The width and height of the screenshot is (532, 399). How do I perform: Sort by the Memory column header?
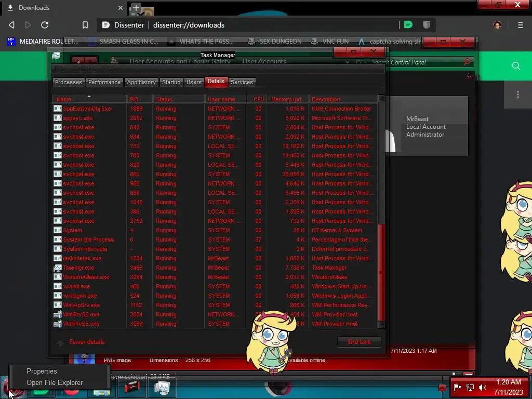pyautogui.click(x=288, y=99)
